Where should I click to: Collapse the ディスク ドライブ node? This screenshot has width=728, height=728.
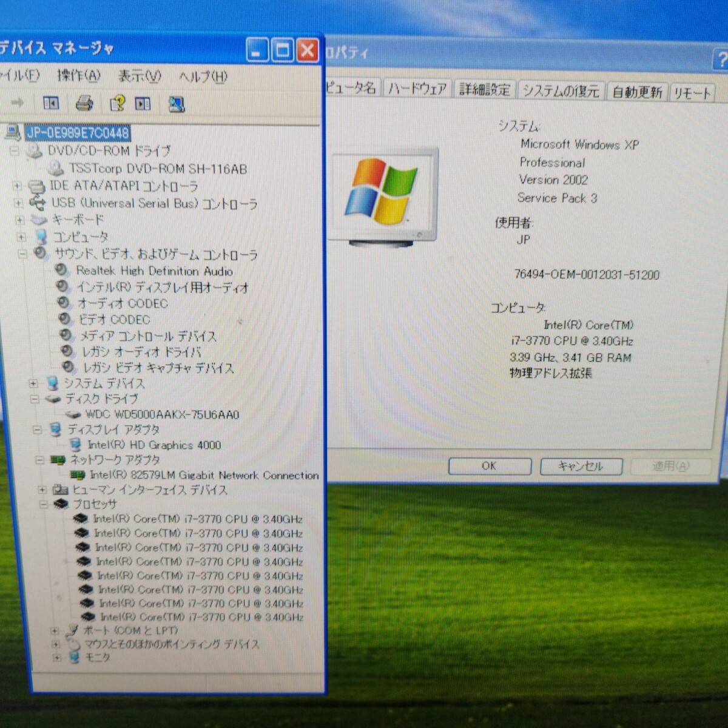point(35,399)
